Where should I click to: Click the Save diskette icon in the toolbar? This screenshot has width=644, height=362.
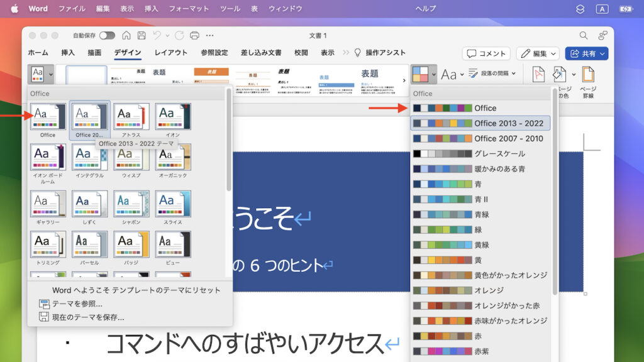pos(142,36)
